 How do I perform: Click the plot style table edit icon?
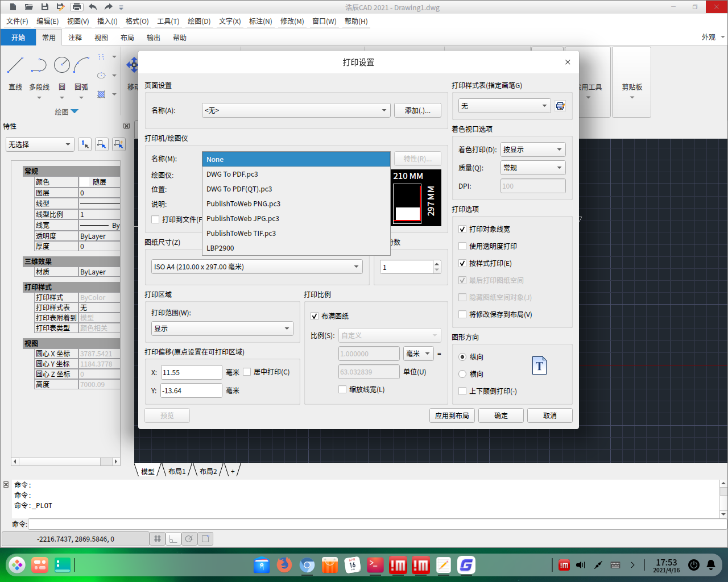pyautogui.click(x=560, y=106)
